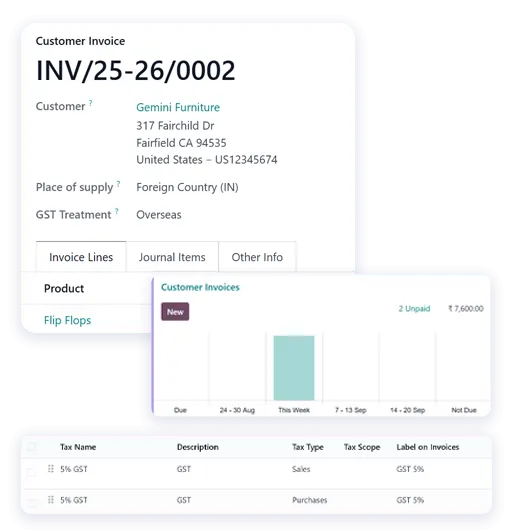This screenshot has height=531, width=510.
Task: Click the ₹ 7,600.00 unpaid amount
Action: point(466,309)
